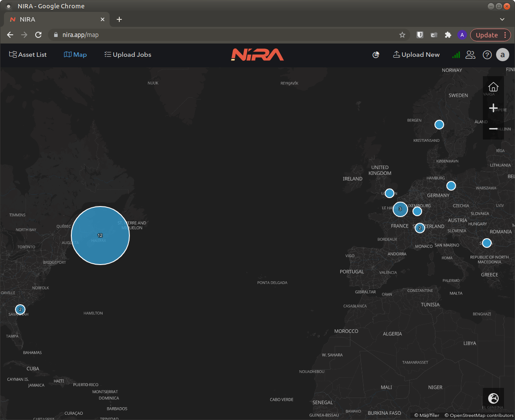Open the OpenStreetMap contributors link

[478, 415]
